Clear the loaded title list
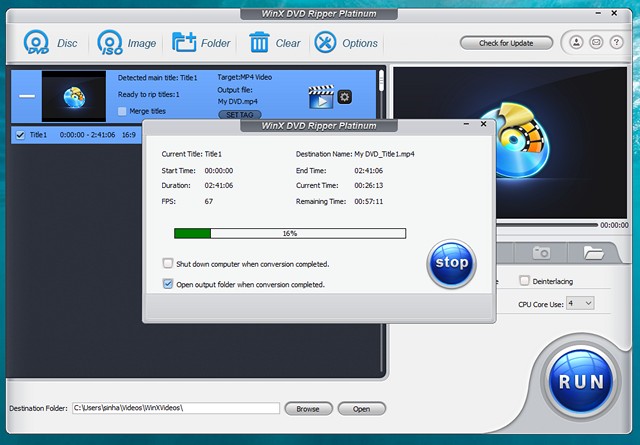 coord(274,42)
